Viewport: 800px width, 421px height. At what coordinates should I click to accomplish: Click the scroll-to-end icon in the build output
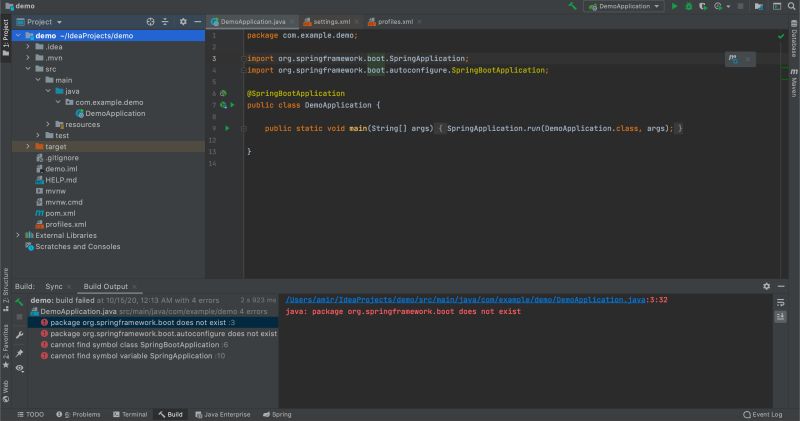point(781,317)
